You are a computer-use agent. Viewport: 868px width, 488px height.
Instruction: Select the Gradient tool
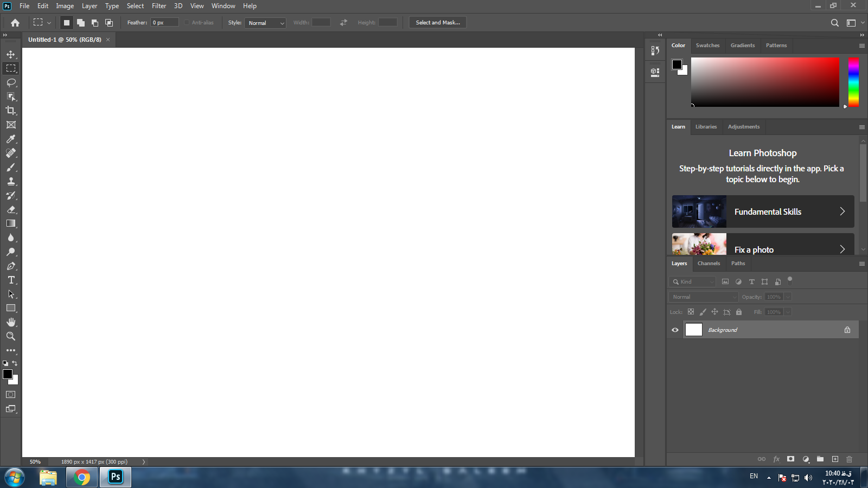pyautogui.click(x=11, y=223)
